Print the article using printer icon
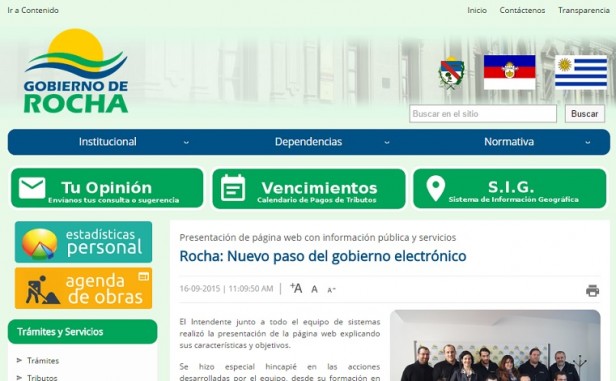The image size is (616, 381). 592,290
